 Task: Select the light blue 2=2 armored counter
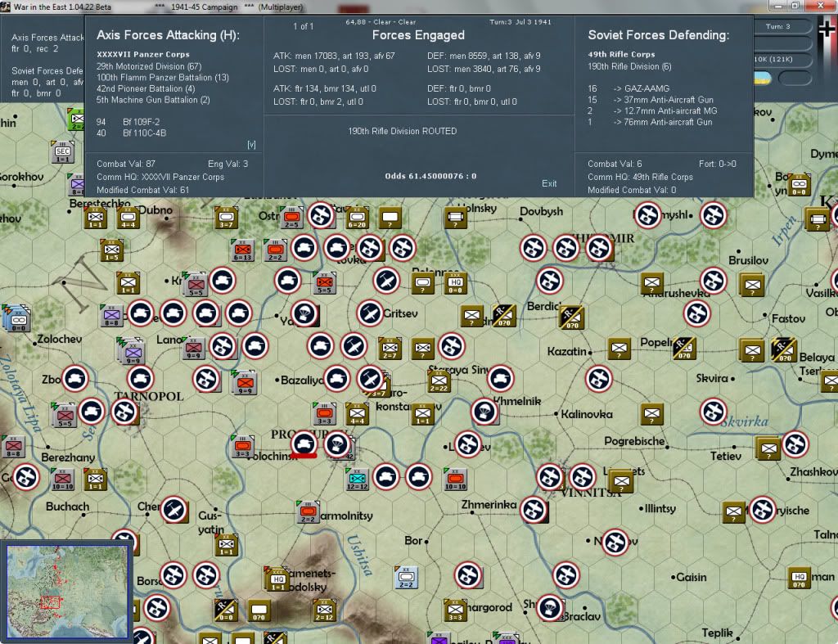pyautogui.click(x=406, y=577)
